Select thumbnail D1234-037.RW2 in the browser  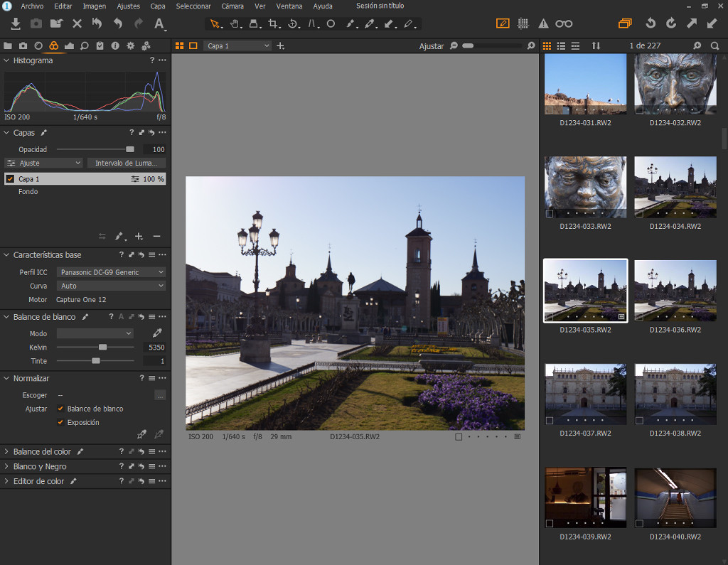(x=585, y=394)
